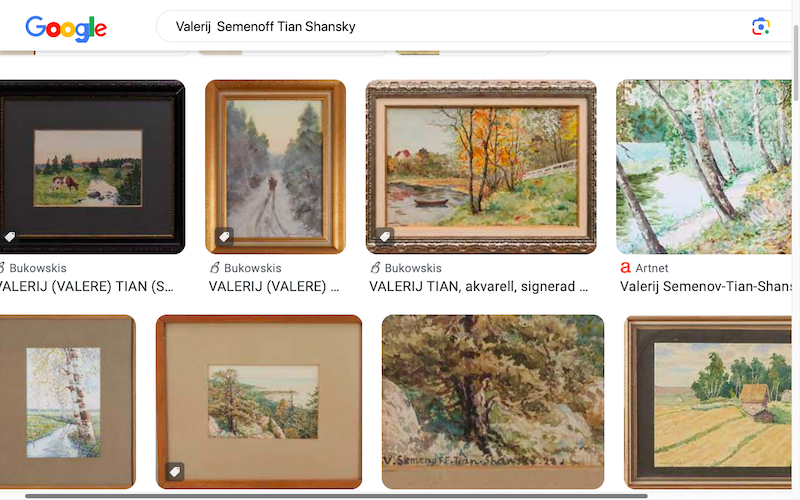Click Bukowskis icon under autumn river painting
Screen dimensions: 800x500
click(375, 268)
